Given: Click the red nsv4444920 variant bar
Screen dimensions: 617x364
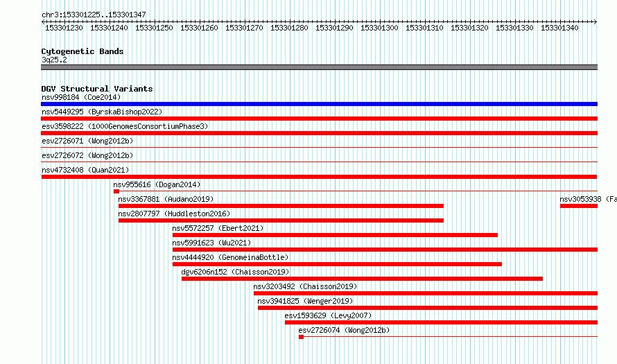Looking at the screenshot, I should [x=337, y=264].
